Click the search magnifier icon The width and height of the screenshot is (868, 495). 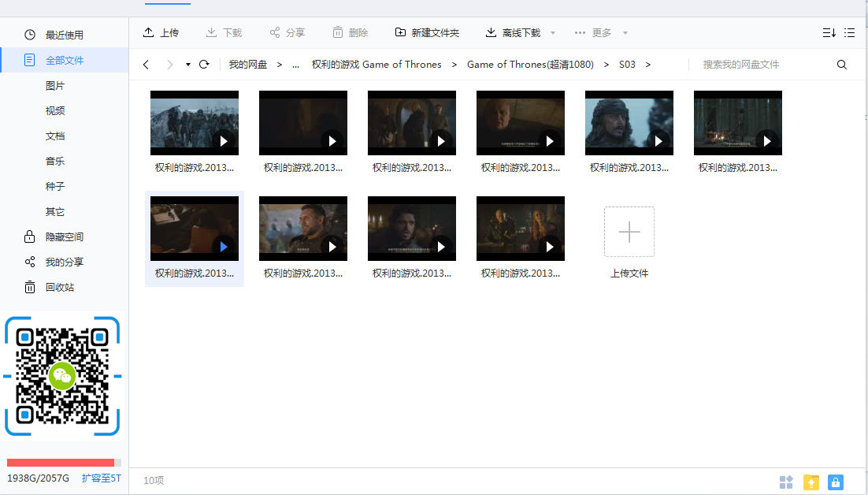pos(841,65)
